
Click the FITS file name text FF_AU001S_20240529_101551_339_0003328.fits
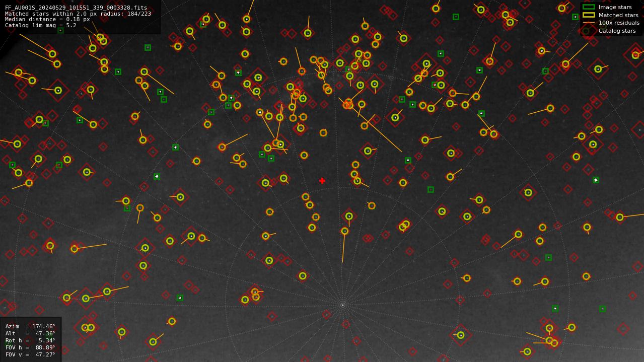tap(76, 8)
